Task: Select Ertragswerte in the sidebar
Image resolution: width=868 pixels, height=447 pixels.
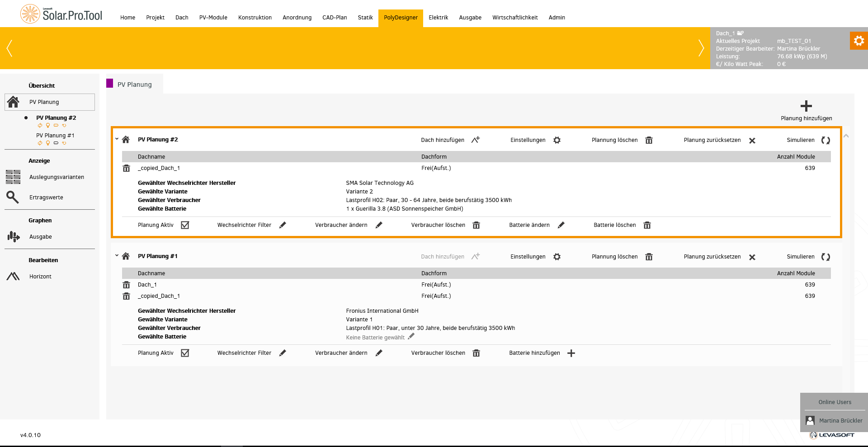Action: [x=46, y=198]
